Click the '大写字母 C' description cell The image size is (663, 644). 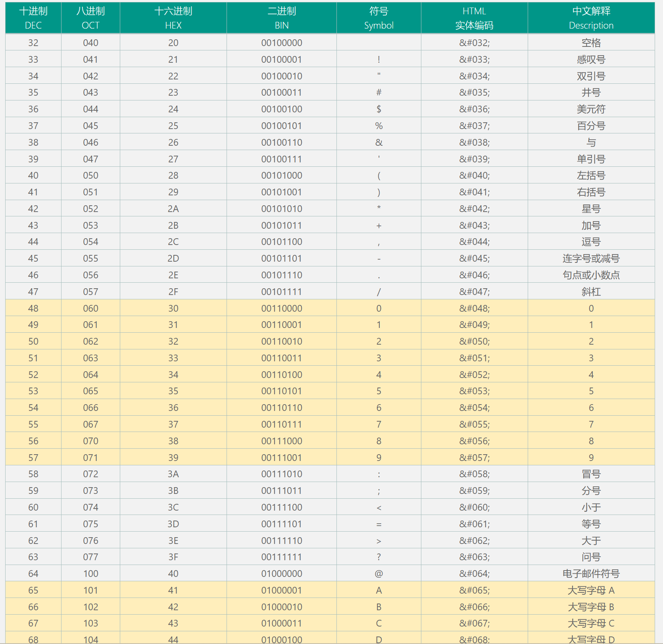[x=591, y=623]
